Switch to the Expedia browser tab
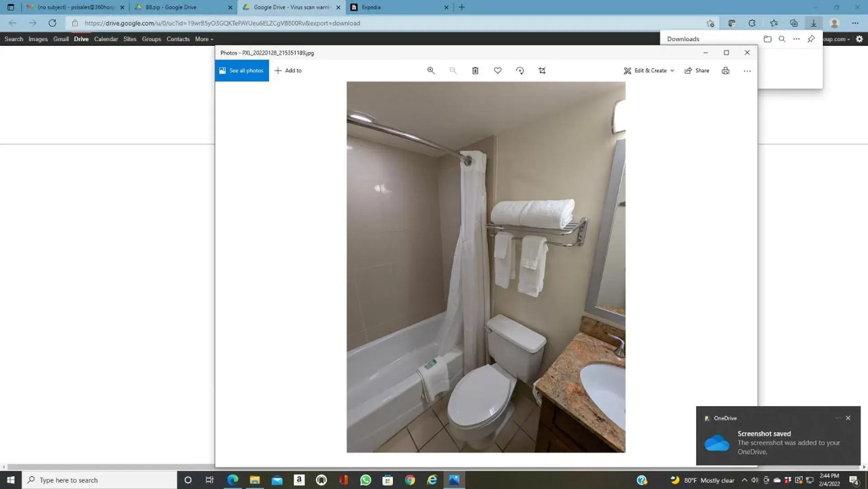868x489 pixels. [398, 7]
